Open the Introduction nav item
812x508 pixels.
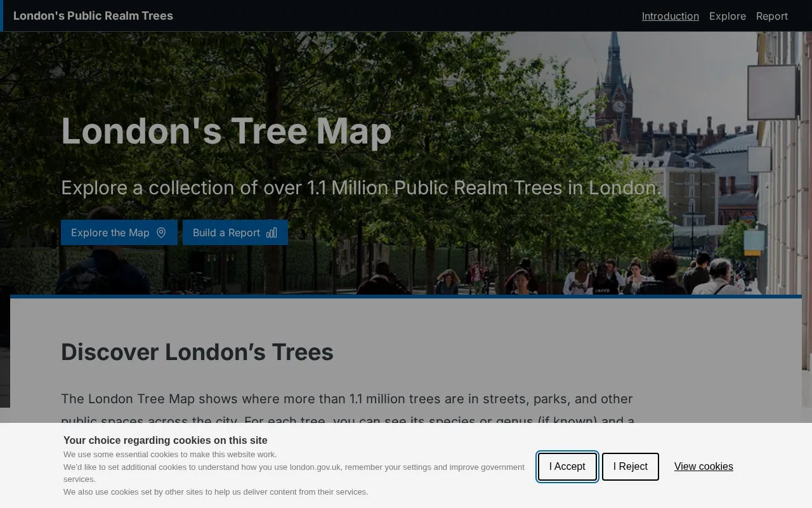(671, 16)
